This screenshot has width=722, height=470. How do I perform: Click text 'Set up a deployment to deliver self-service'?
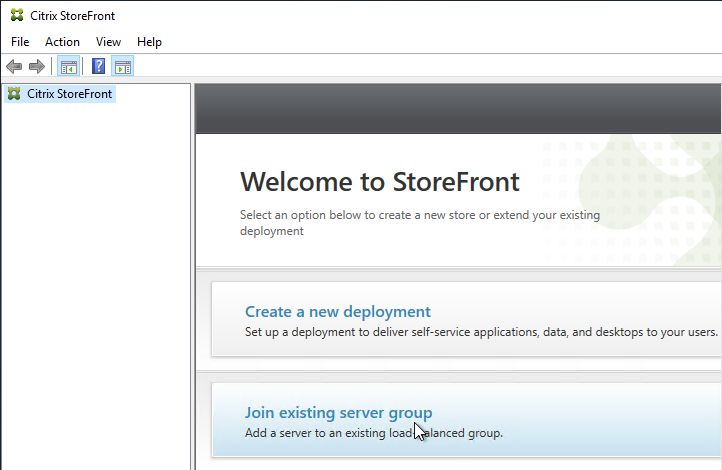point(358,332)
